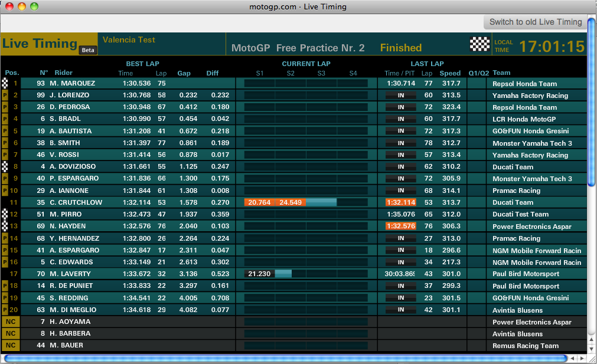Click the NC badge next to H. Aoyama

pyautogui.click(x=10, y=322)
